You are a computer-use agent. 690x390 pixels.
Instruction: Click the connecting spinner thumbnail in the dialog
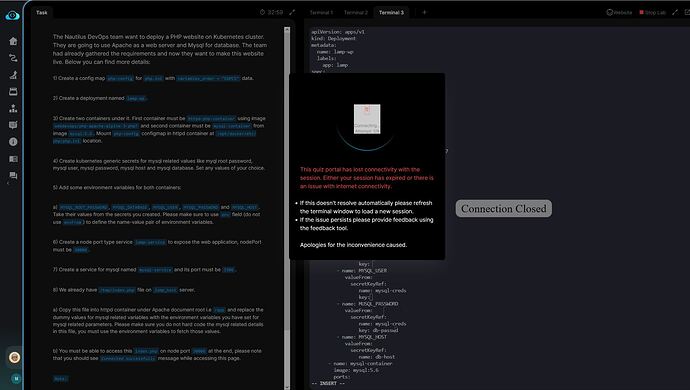[367, 119]
